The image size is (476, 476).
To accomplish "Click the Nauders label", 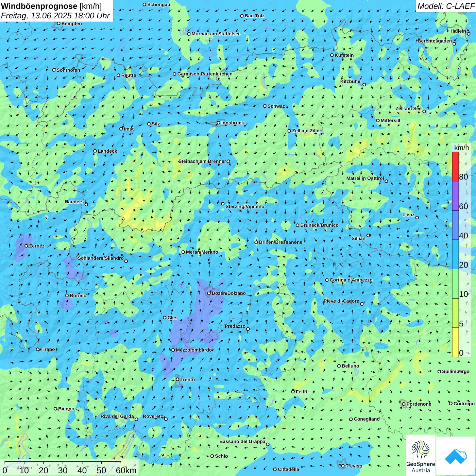I will point(74,202).
